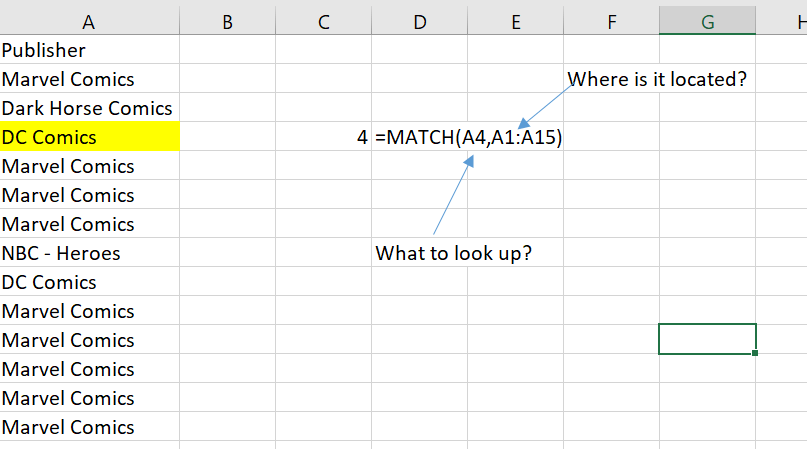Select the yellow highlighted DC Comics cell
The width and height of the screenshot is (807, 449).
(90, 137)
